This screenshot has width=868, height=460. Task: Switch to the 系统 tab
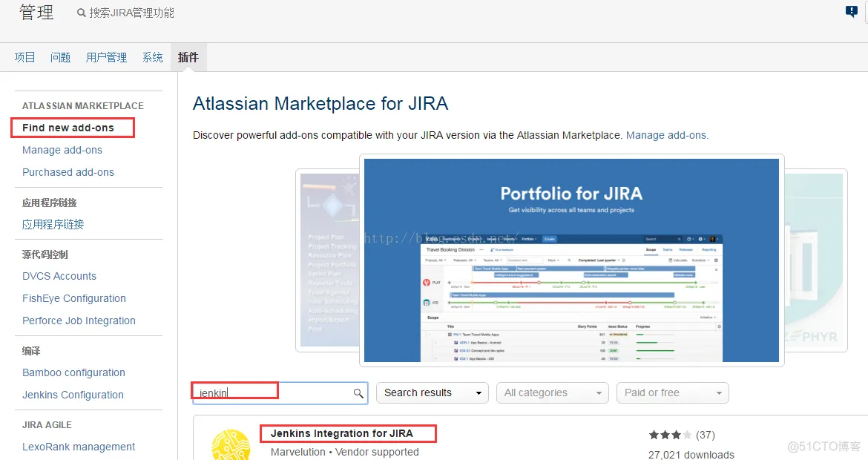point(152,57)
